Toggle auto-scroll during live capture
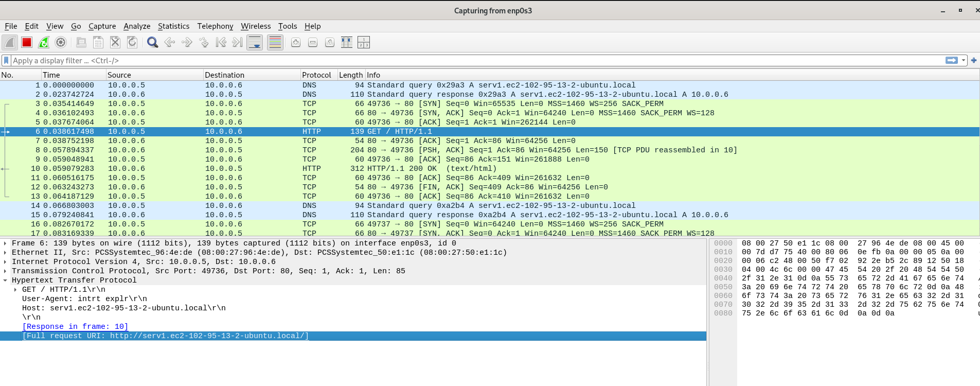This screenshot has width=980, height=386. pos(255,42)
